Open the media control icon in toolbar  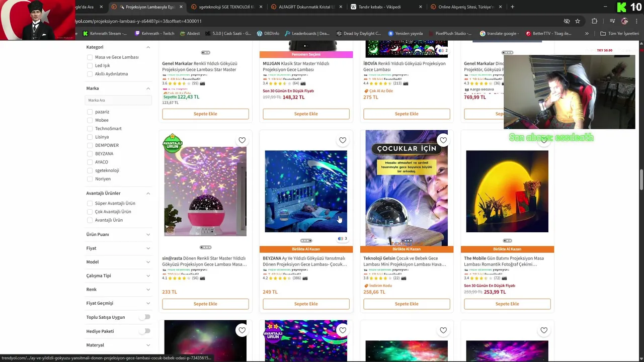[x=612, y=21]
